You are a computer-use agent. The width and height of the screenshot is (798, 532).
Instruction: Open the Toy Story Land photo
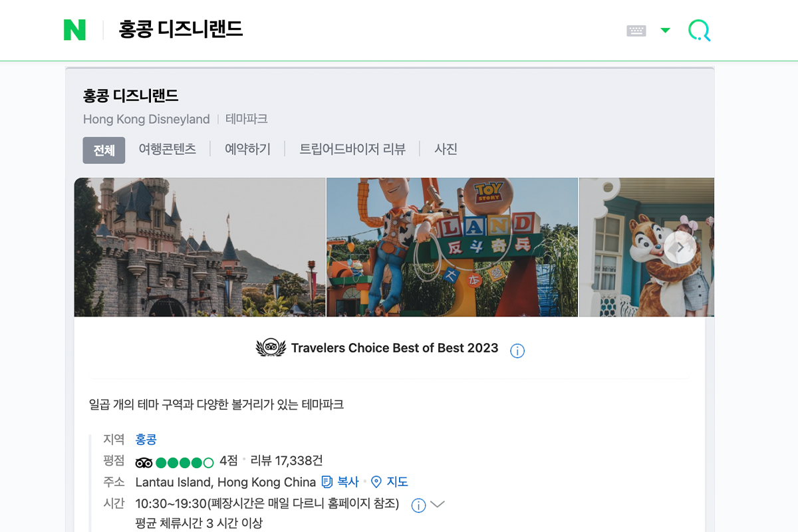452,247
